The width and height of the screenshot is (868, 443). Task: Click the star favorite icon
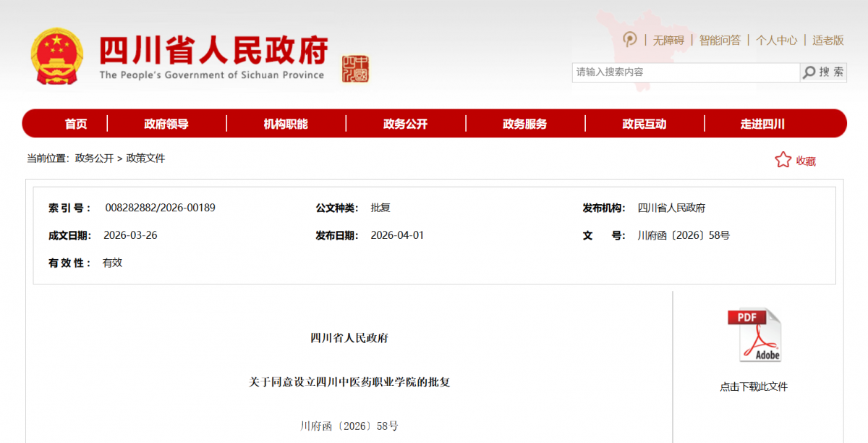point(783,160)
